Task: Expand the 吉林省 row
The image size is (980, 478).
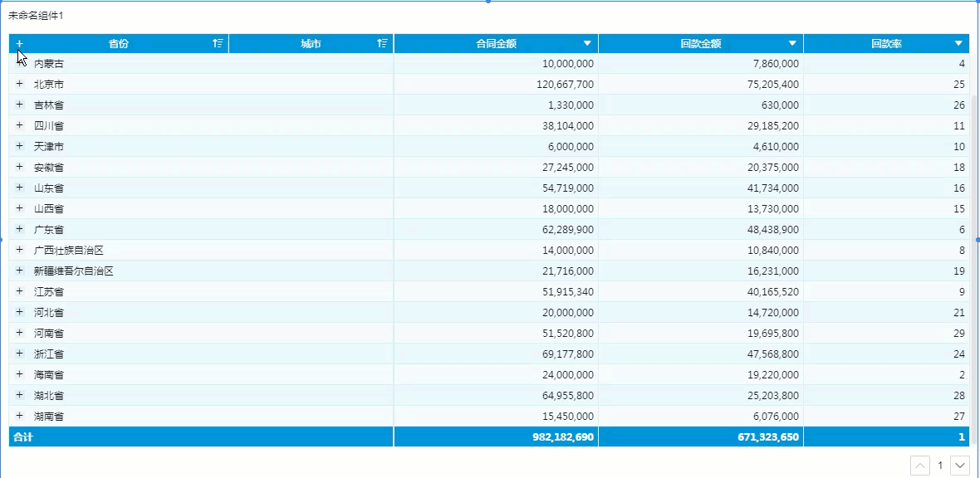Action: click(x=19, y=105)
